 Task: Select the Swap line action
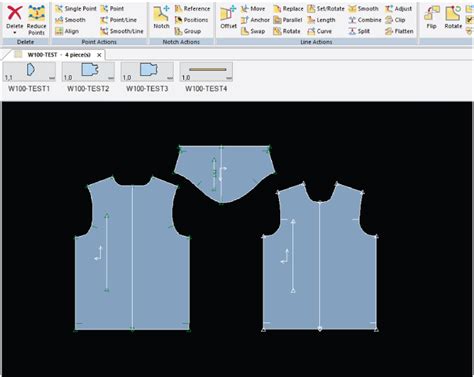(253, 31)
